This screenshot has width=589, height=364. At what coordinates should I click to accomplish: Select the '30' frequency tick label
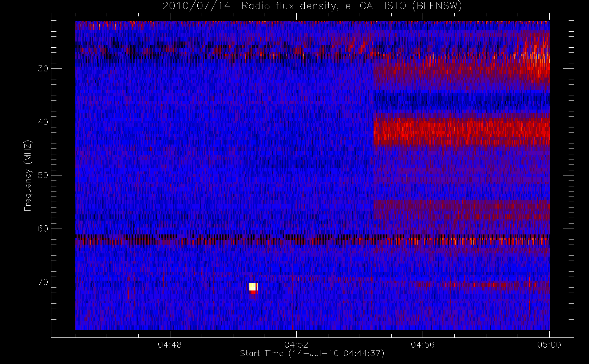43,68
